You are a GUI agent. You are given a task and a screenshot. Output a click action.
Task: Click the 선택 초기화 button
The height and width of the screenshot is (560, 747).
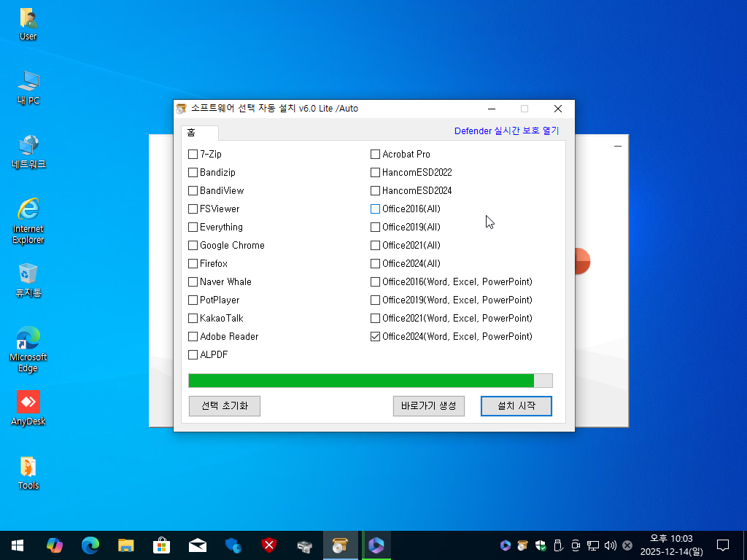tap(225, 406)
